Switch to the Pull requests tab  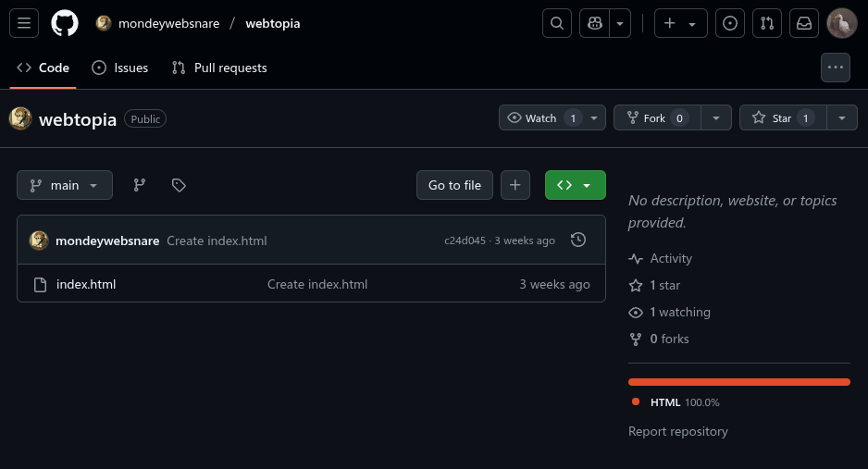219,68
